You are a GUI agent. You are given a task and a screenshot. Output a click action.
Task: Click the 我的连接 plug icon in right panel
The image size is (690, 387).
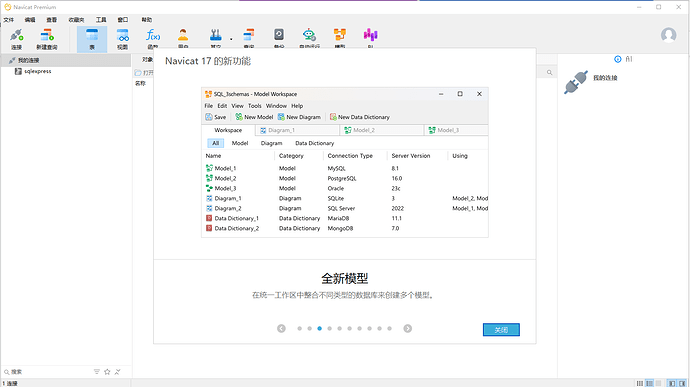point(576,82)
